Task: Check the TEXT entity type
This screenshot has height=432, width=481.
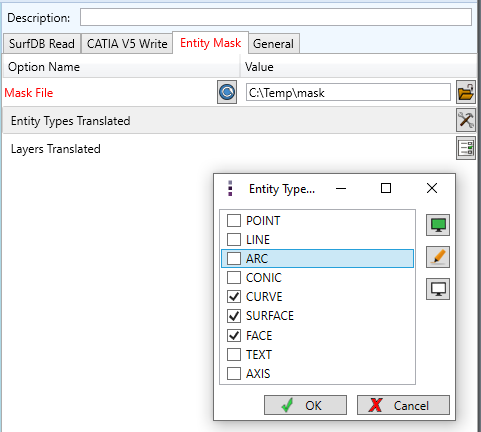Action: pos(234,354)
